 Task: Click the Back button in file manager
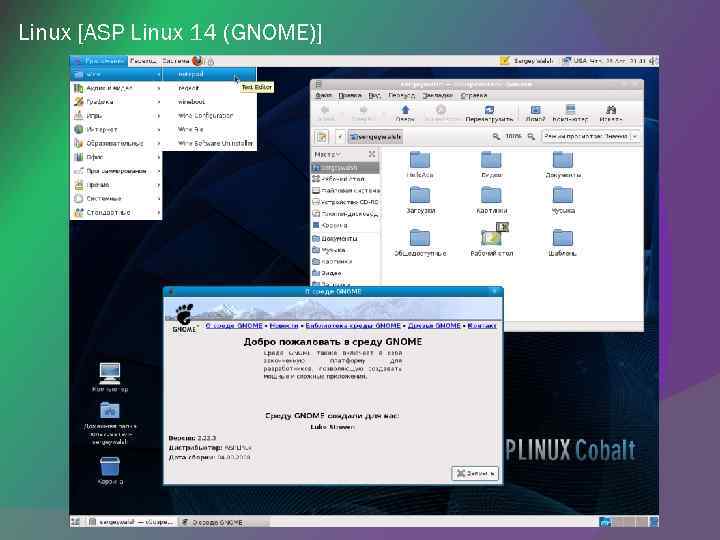point(326,113)
